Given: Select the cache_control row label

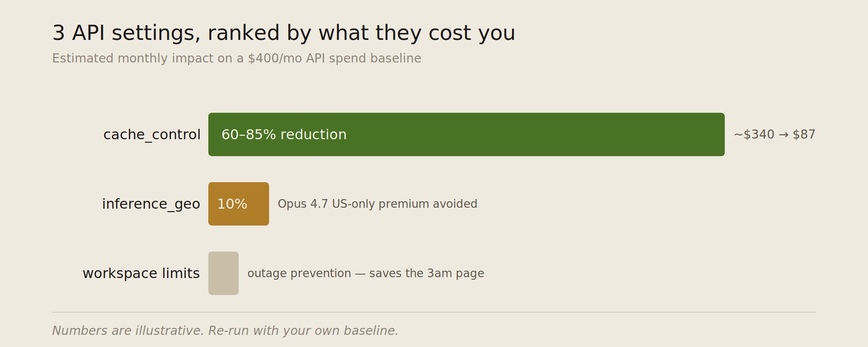Looking at the screenshot, I should click(x=152, y=135).
